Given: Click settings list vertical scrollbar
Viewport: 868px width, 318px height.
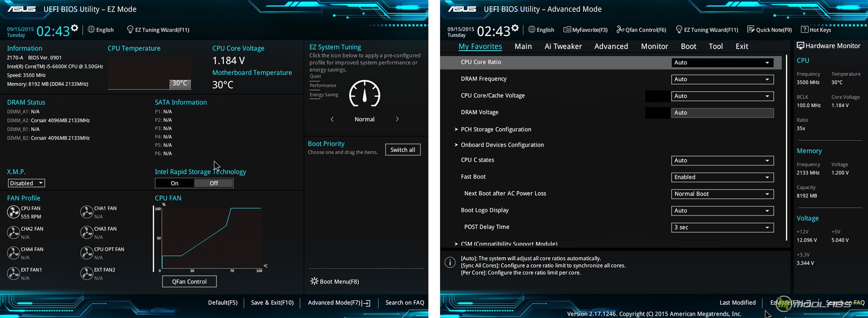Looking at the screenshot, I should [x=787, y=148].
